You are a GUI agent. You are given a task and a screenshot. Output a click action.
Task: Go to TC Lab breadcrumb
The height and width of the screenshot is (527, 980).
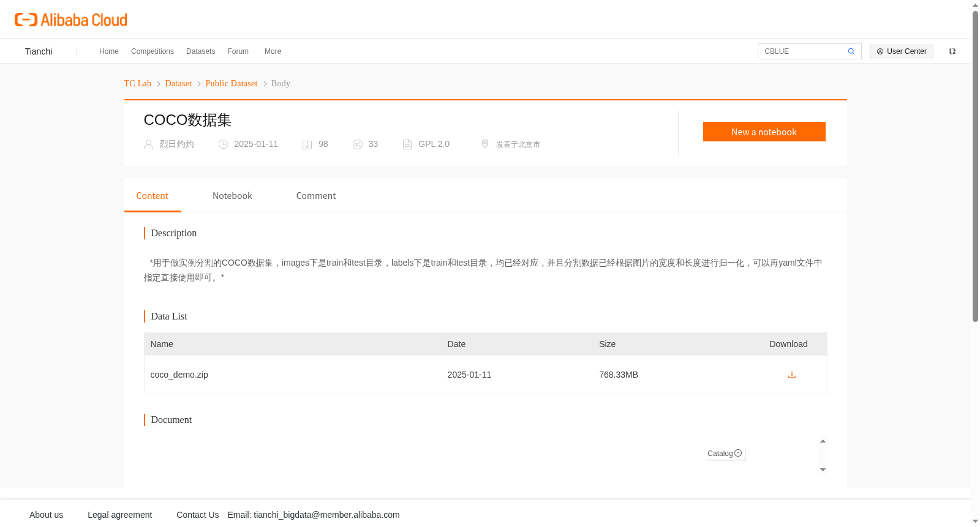point(138,83)
